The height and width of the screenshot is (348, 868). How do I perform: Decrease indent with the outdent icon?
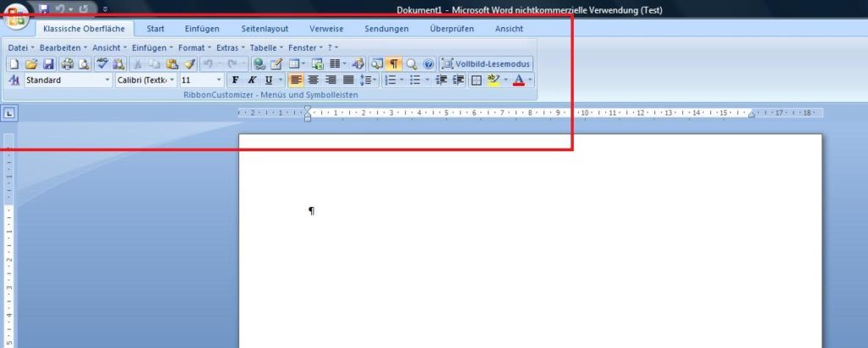441,81
